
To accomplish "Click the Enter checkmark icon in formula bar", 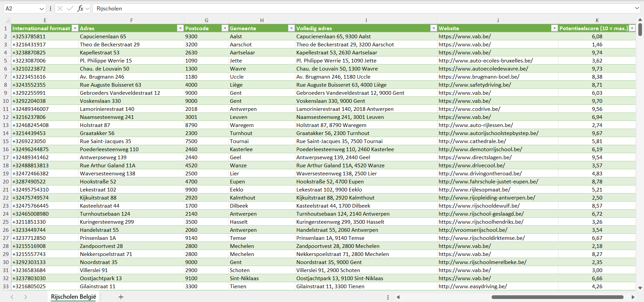I will 70,8.
